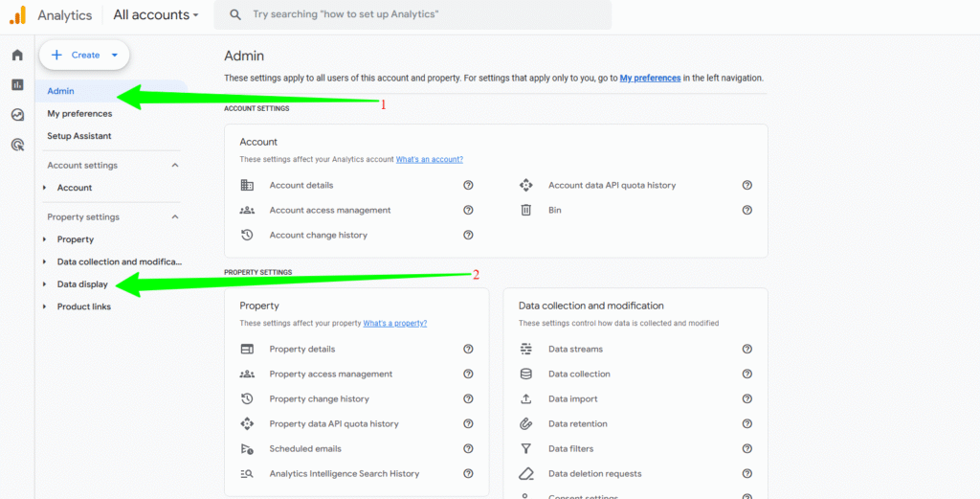
Task: Click the Google Analytics logo
Action: click(17, 15)
